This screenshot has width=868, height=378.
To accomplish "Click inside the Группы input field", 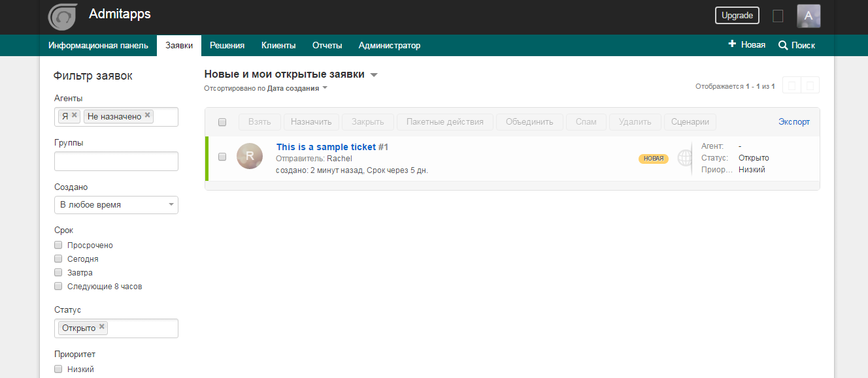I will (x=116, y=161).
